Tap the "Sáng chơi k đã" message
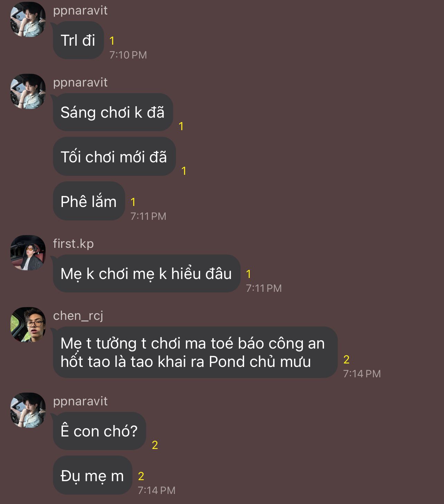Viewport: 444px width, 504px height. [113, 112]
